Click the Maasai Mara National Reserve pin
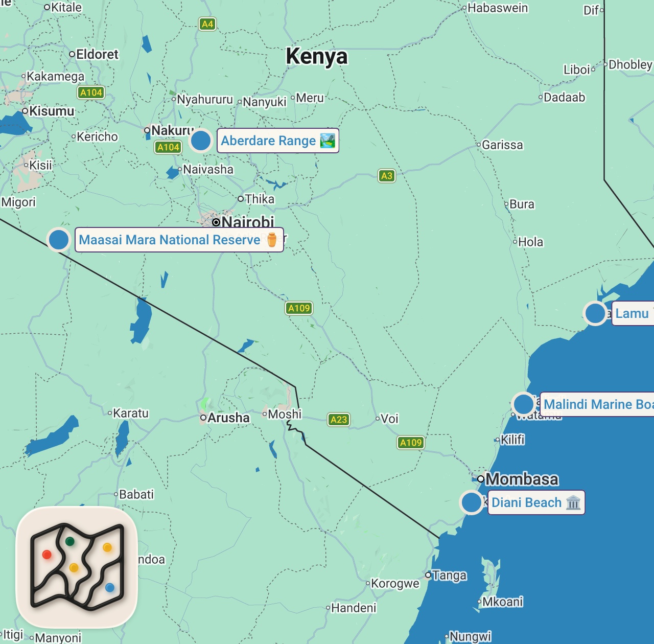This screenshot has width=654, height=644. [59, 239]
